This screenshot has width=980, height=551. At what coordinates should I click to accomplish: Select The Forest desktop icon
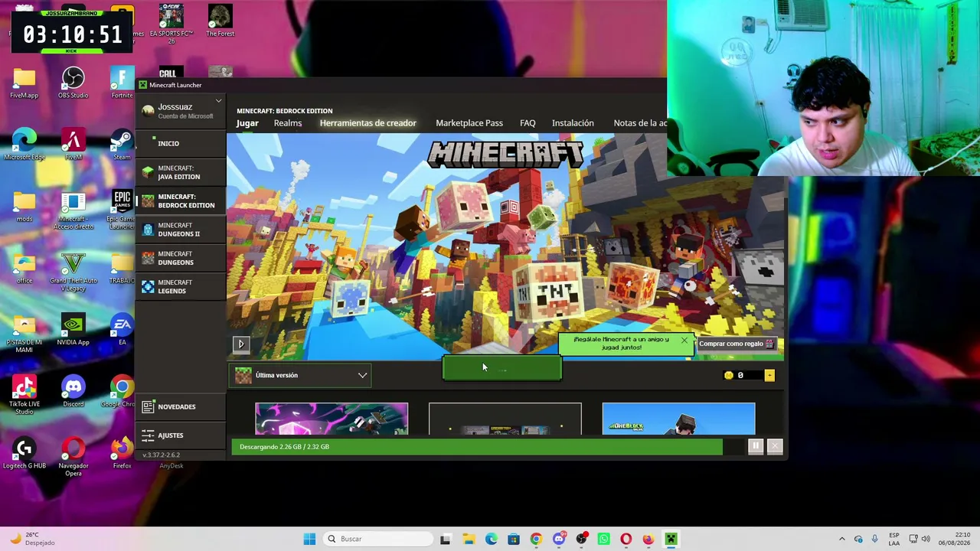[220, 21]
